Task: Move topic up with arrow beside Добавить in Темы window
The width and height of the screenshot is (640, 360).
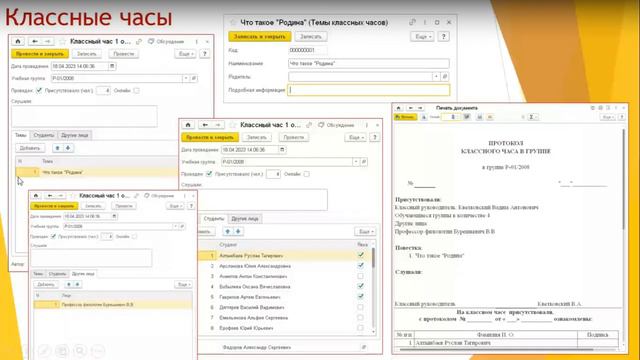Action: click(58, 148)
